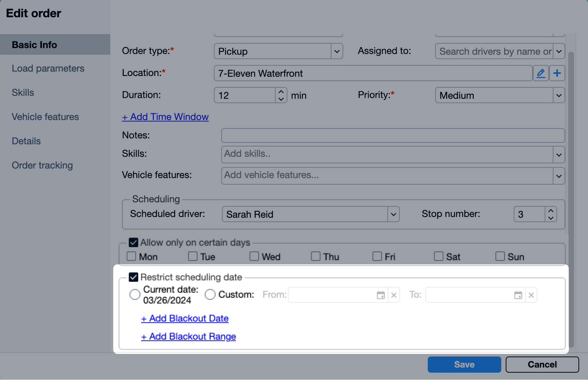Click into the Notes input field
Image resolution: width=588 pixels, height=380 pixels.
392,135
